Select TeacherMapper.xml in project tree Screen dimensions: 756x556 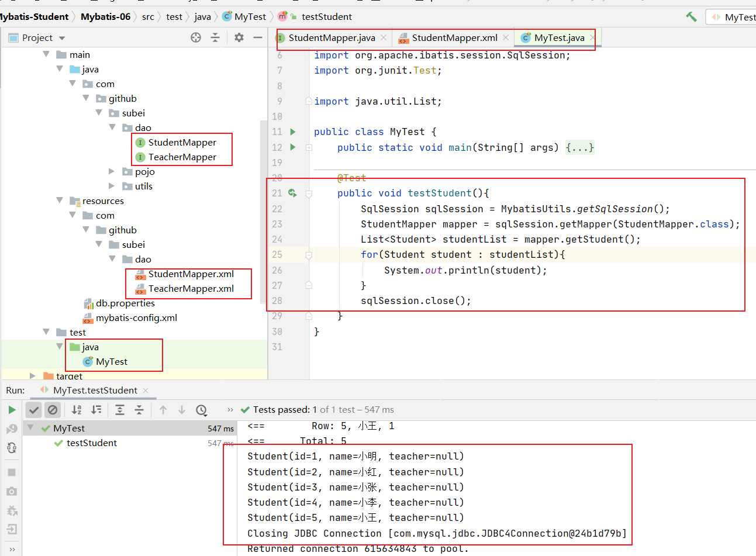(x=191, y=289)
